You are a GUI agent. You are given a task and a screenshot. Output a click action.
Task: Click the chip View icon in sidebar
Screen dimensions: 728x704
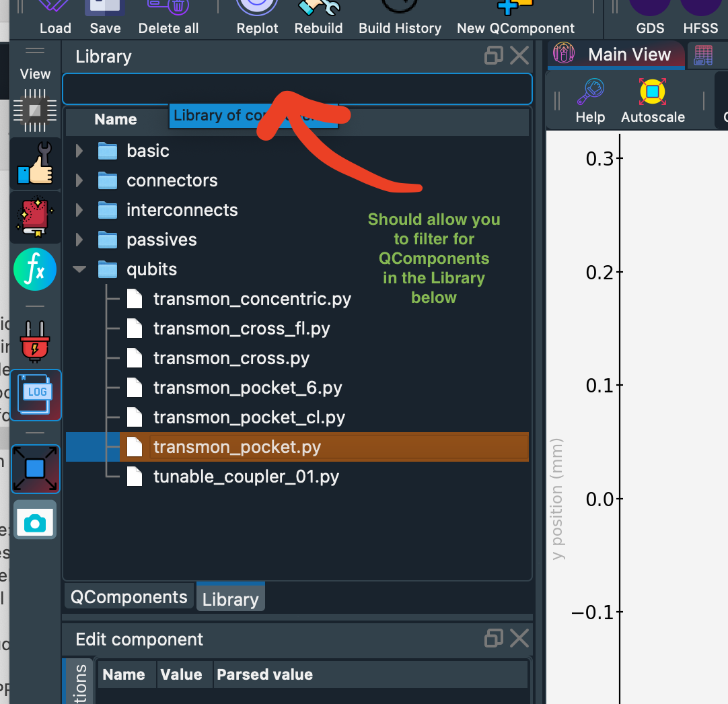tap(35, 110)
